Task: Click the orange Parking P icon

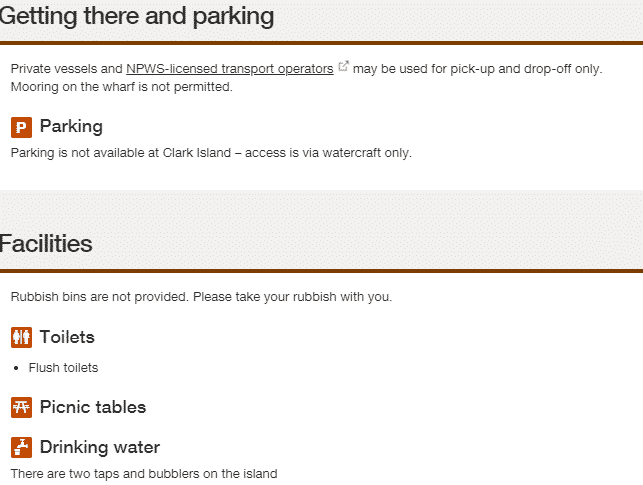Action: [21, 127]
